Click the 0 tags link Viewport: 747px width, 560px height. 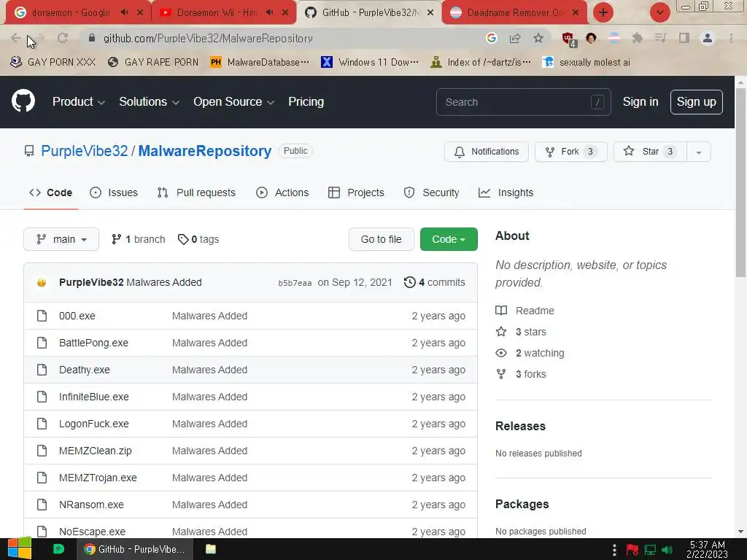coord(198,239)
